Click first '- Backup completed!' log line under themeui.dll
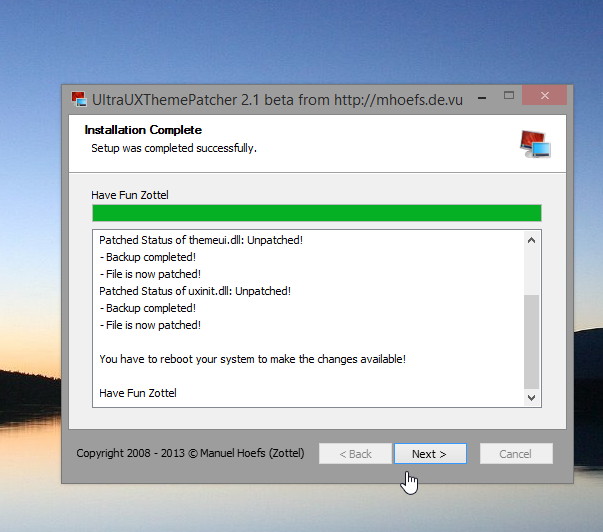Screen dimensions: 603x532 pyautogui.click(x=148, y=257)
